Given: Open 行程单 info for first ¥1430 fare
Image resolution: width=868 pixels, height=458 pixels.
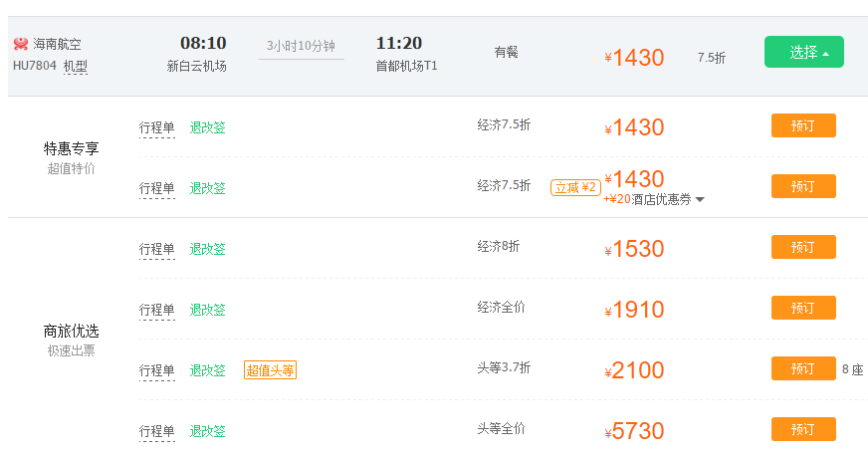Looking at the screenshot, I should click(x=156, y=127).
